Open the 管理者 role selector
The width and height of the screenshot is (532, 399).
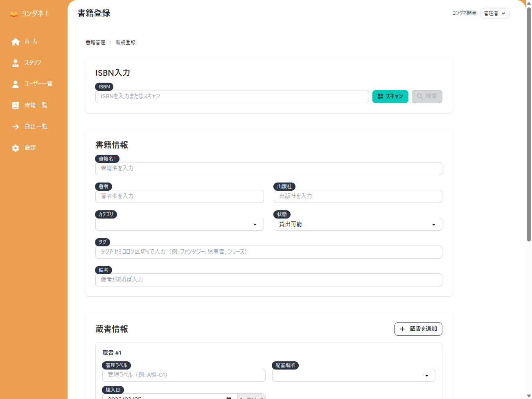point(494,13)
